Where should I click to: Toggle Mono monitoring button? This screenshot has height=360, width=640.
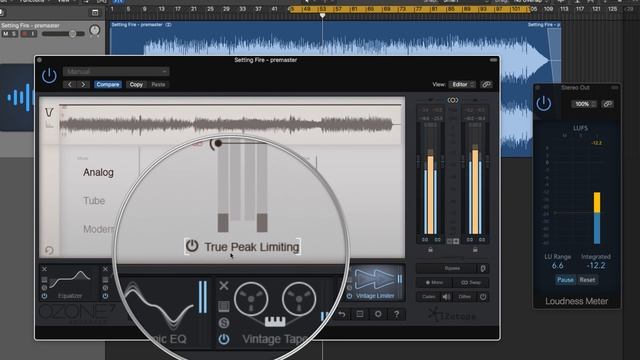pyautogui.click(x=434, y=282)
